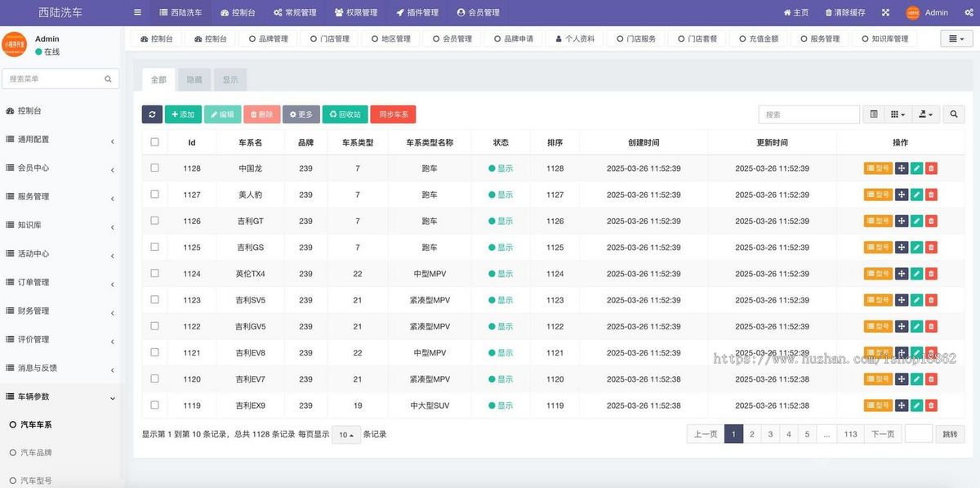The width and height of the screenshot is (980, 488).
Task: Click the 同步车系 button
Action: pyautogui.click(x=393, y=114)
